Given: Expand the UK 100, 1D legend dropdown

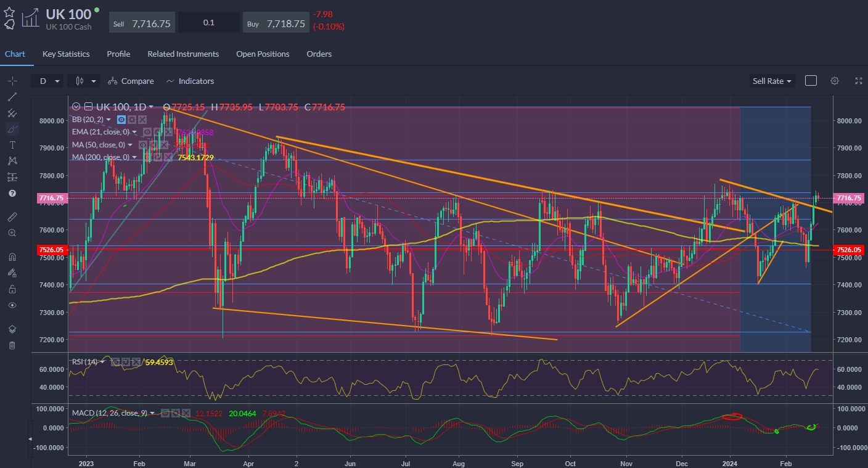Looking at the screenshot, I should (150, 107).
